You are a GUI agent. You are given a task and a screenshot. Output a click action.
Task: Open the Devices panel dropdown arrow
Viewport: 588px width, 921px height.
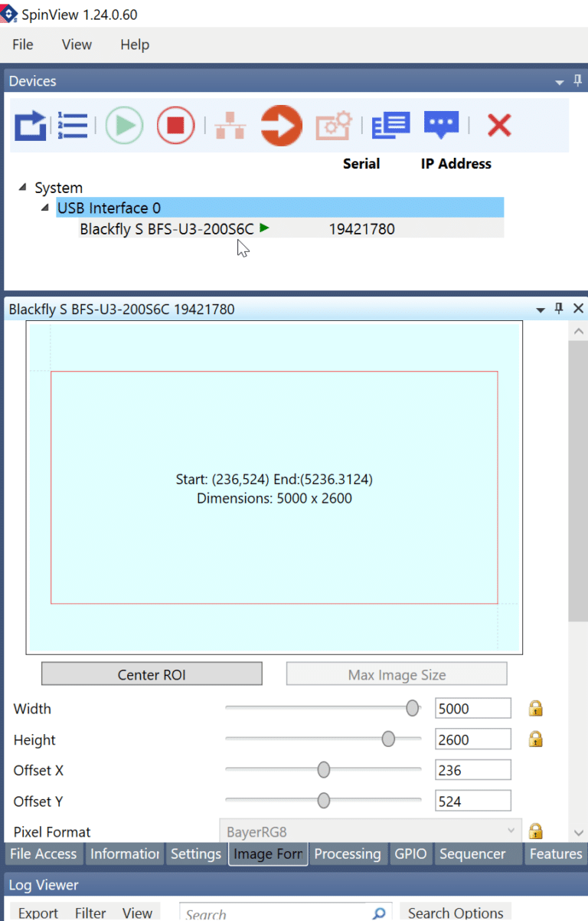(x=559, y=82)
